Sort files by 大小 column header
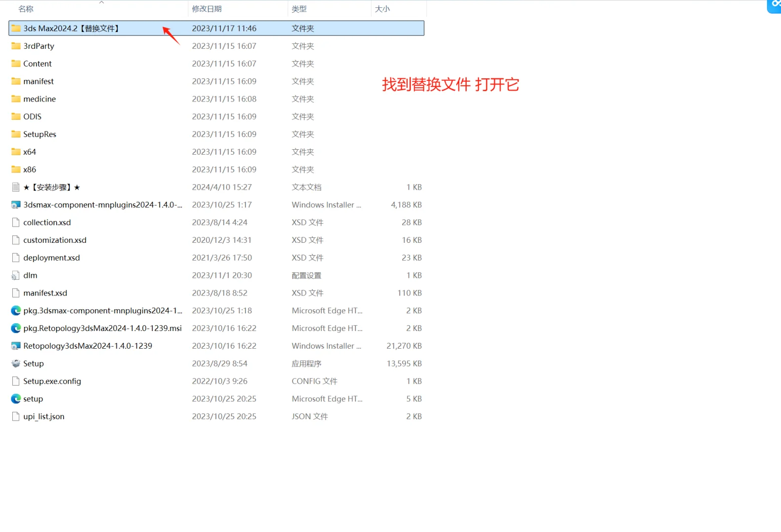 tap(382, 9)
